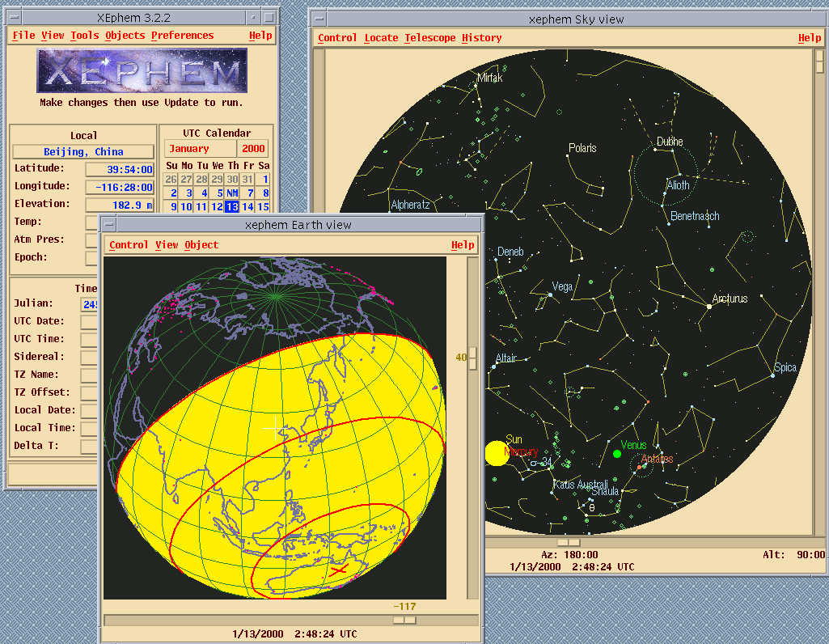Click the Longitude value -116:28:00
829x644 pixels.
tap(120, 187)
